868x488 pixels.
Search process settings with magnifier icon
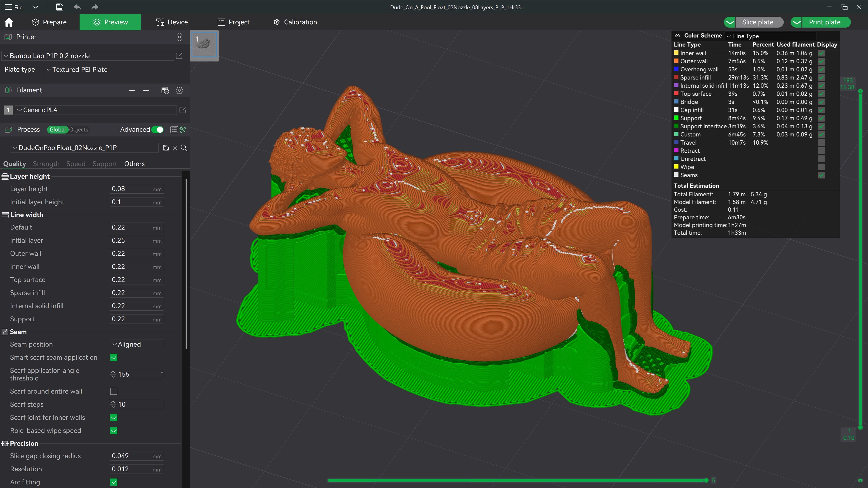(x=184, y=148)
